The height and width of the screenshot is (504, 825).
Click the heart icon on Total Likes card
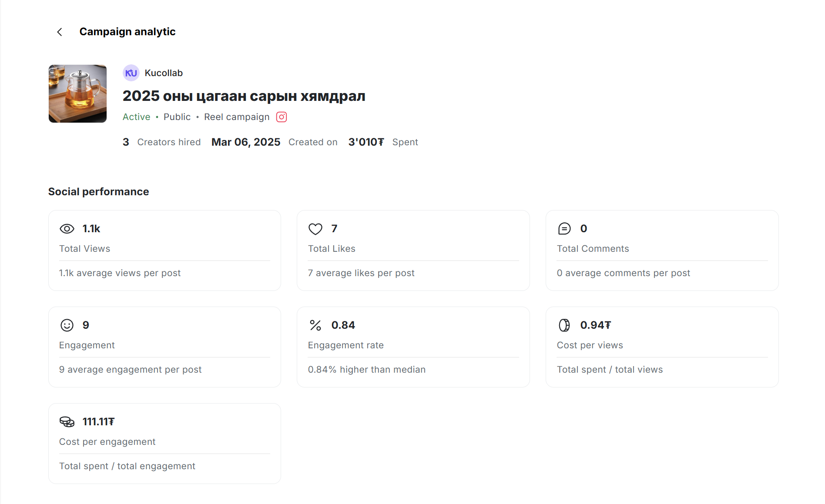coord(315,229)
